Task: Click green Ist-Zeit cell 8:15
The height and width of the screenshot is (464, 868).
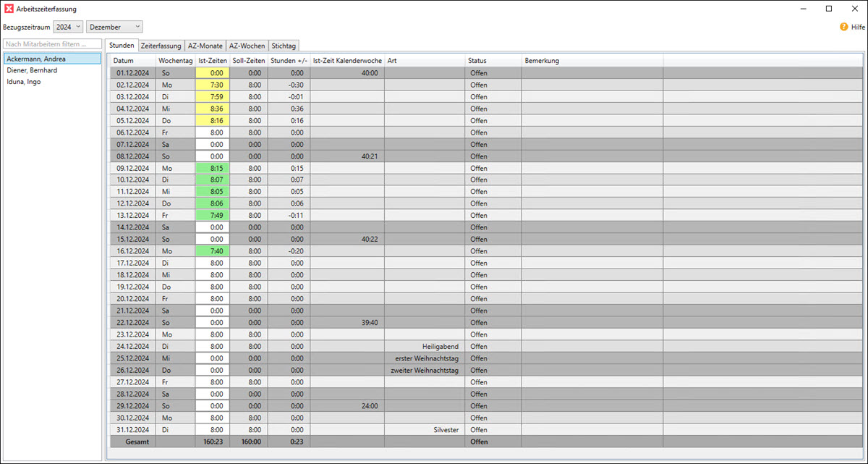Action: tap(212, 168)
